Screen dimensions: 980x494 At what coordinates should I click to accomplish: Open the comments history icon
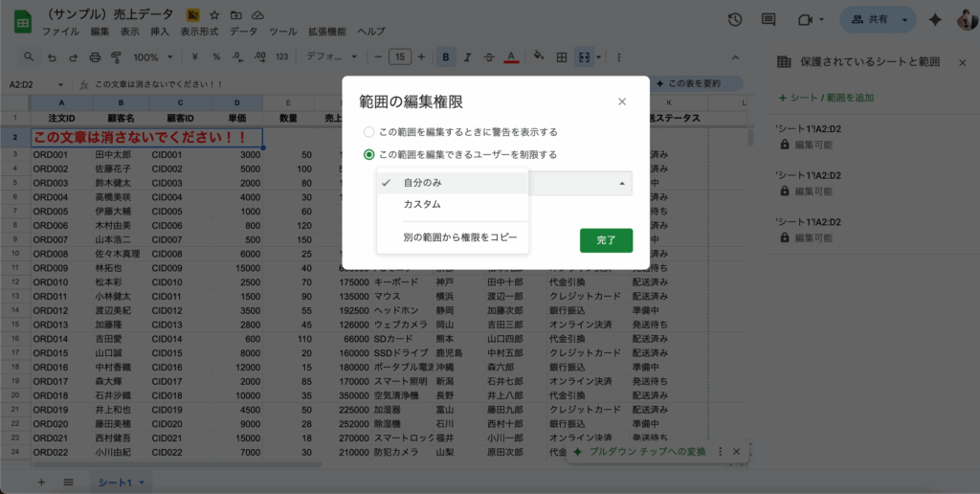coord(768,20)
